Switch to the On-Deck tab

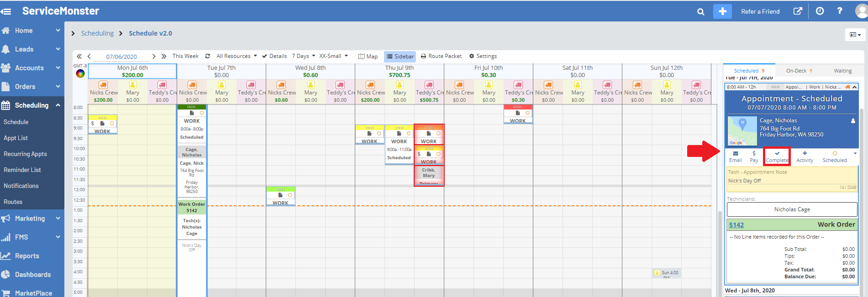[799, 71]
